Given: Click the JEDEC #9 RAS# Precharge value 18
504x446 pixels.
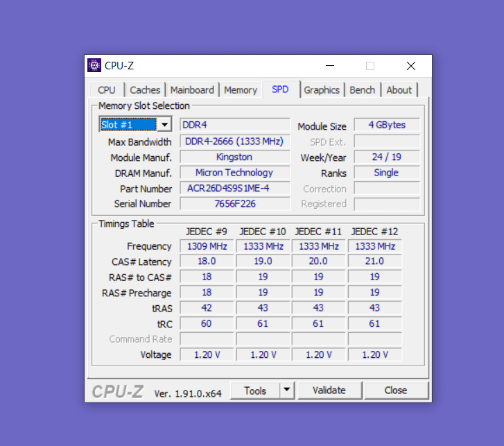Looking at the screenshot, I should click(207, 292).
